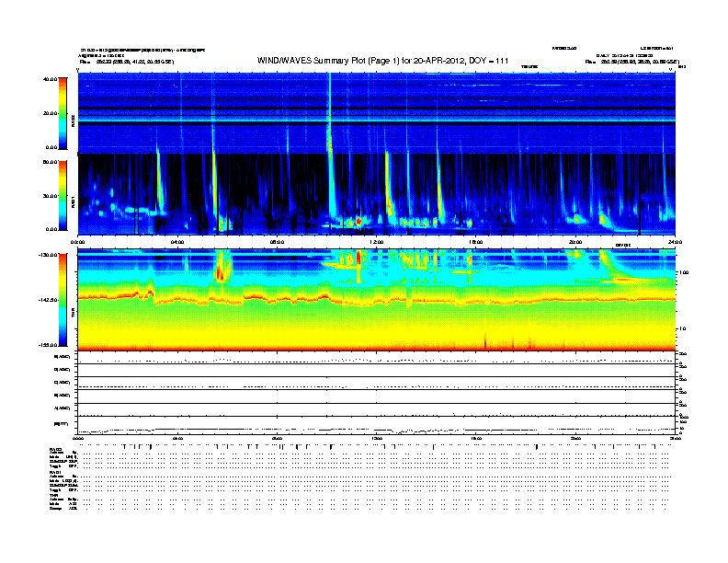Image resolution: width=728 pixels, height=563 pixels.
Task: Click the 12:00 tick on the bottom time axis
Action: coord(377,438)
